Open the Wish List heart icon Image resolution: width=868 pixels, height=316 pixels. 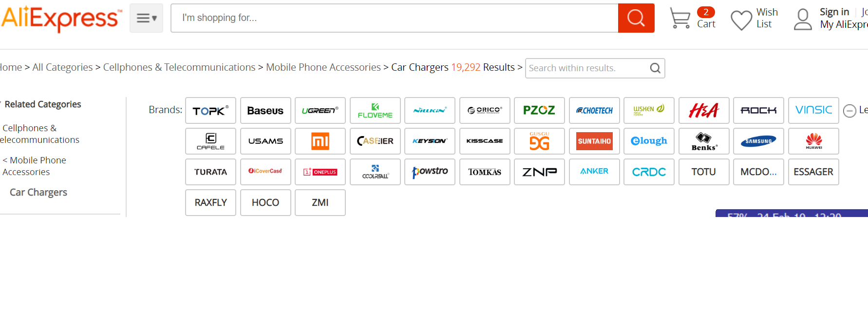pyautogui.click(x=741, y=20)
